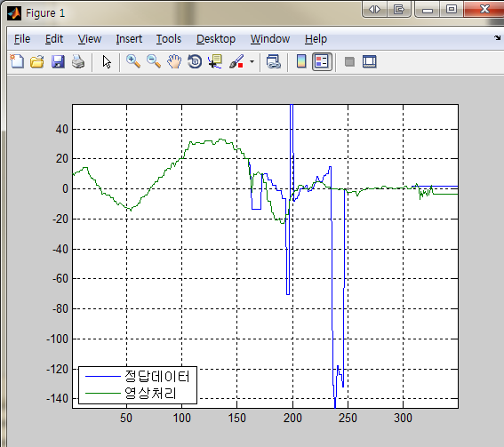Click the y-axis tick label -60
504x447 pixels.
pos(60,278)
